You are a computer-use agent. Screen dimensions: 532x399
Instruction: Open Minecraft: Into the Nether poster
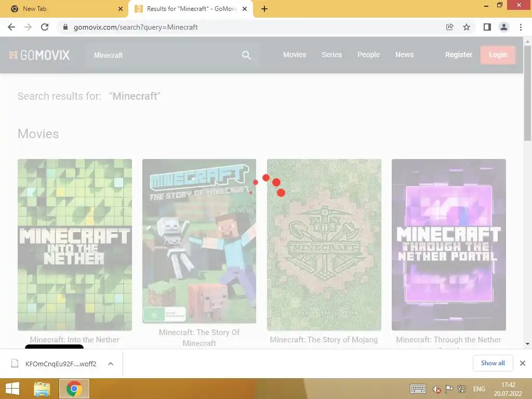pos(75,245)
